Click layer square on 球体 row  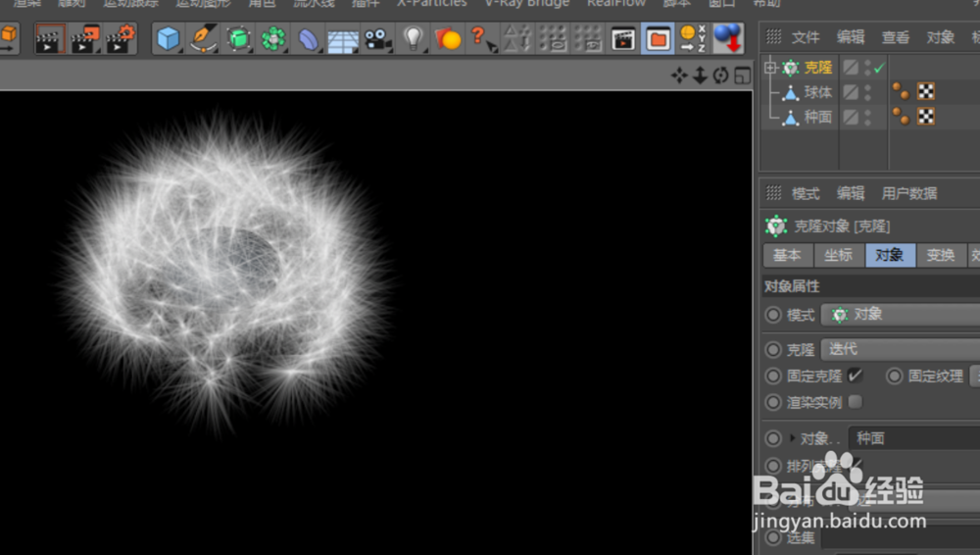pyautogui.click(x=850, y=92)
